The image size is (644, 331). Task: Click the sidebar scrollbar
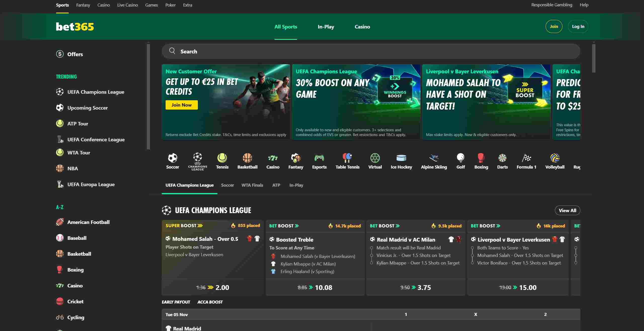(148, 96)
